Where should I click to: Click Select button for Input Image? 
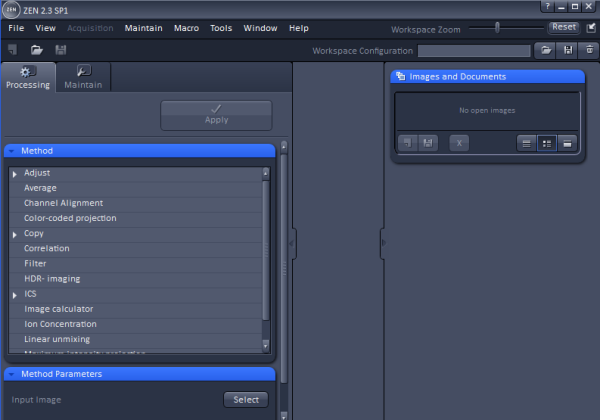pyautogui.click(x=246, y=399)
